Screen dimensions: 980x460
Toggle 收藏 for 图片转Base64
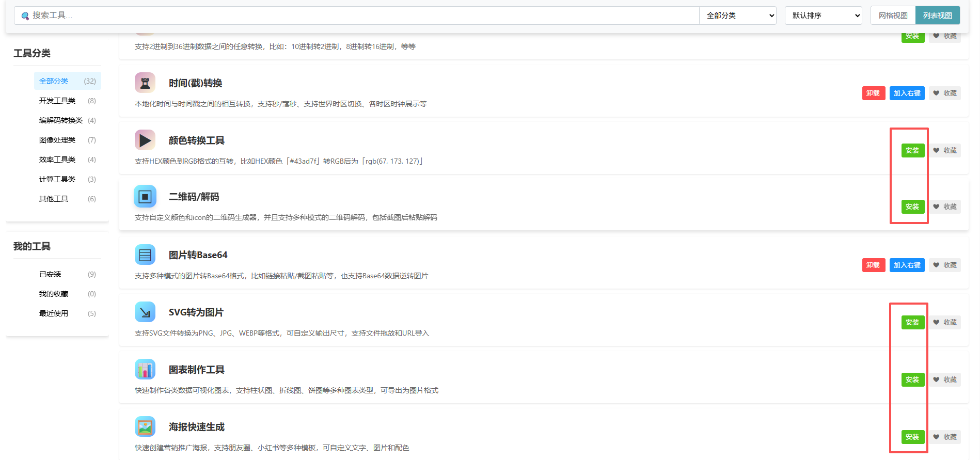(945, 265)
